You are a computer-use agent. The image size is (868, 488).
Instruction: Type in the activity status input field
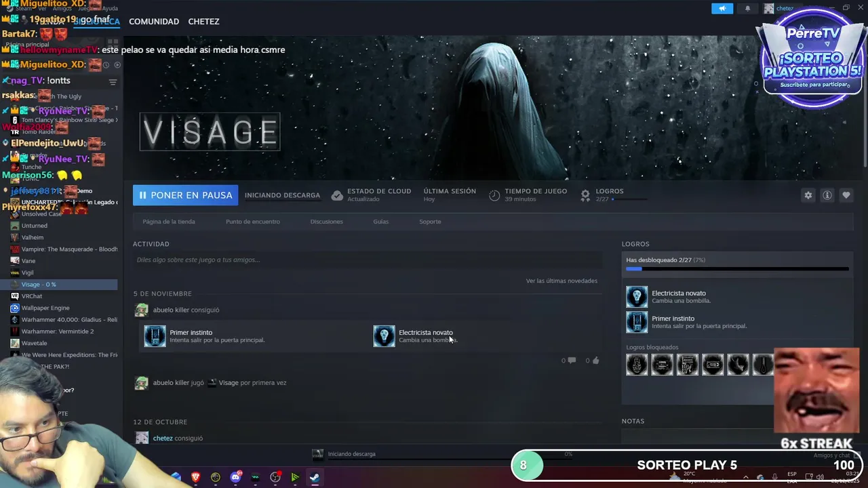coord(368,260)
